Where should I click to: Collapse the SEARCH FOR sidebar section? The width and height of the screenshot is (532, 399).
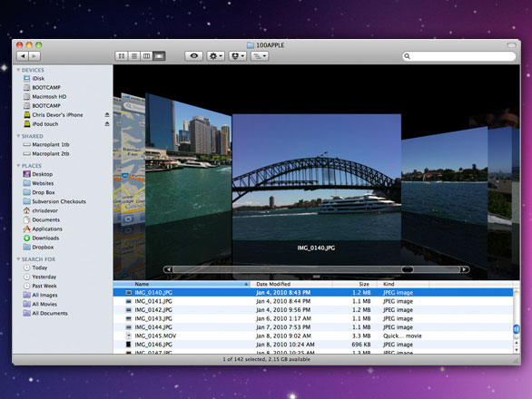point(18,259)
